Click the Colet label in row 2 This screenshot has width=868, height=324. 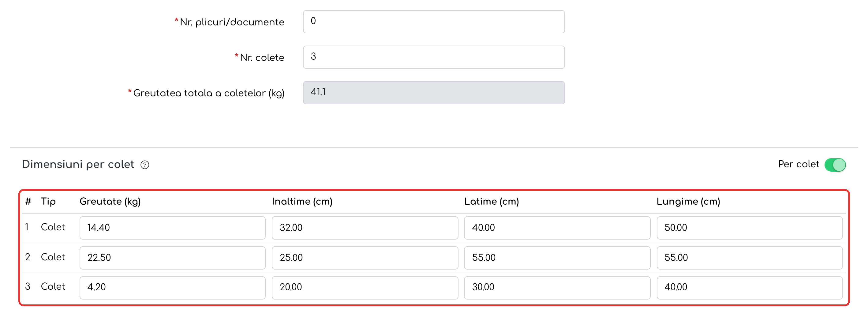53,257
